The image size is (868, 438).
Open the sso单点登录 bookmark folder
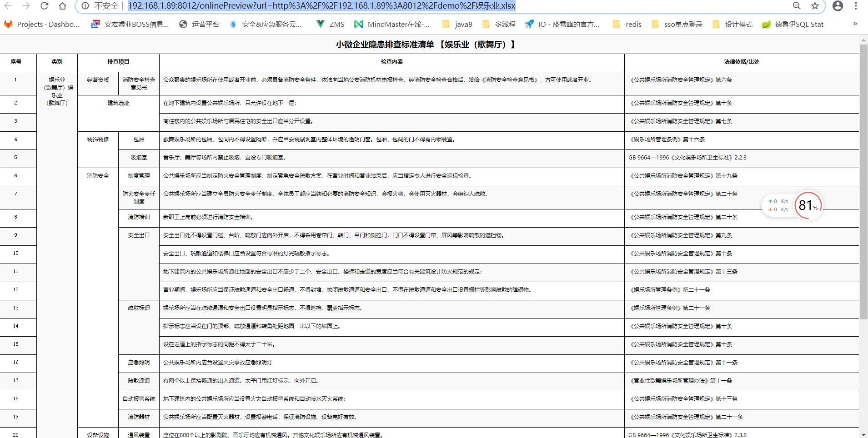point(677,25)
